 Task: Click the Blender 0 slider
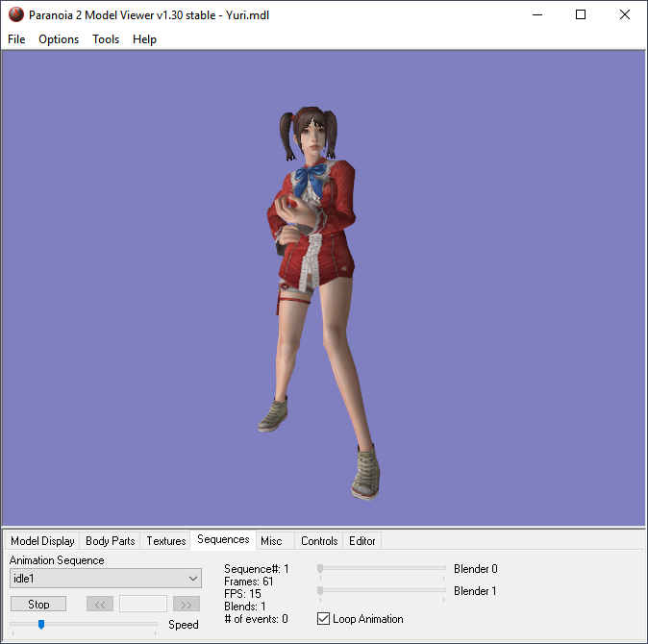tap(382, 569)
